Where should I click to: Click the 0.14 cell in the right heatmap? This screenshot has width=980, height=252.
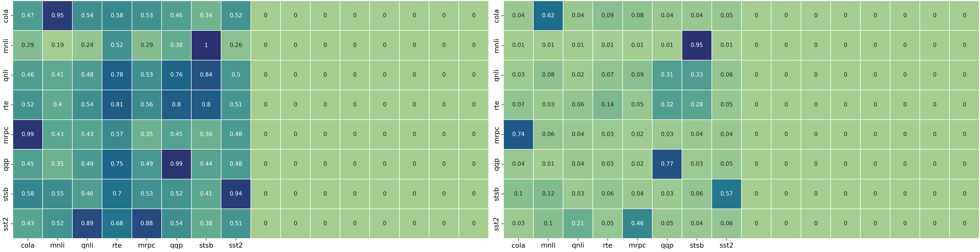[608, 104]
